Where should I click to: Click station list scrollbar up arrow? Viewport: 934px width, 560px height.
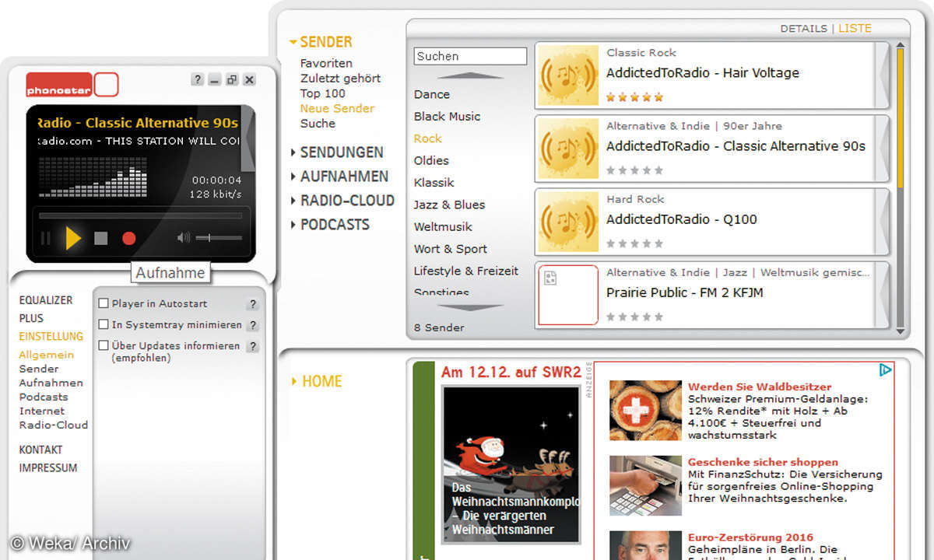tap(901, 45)
